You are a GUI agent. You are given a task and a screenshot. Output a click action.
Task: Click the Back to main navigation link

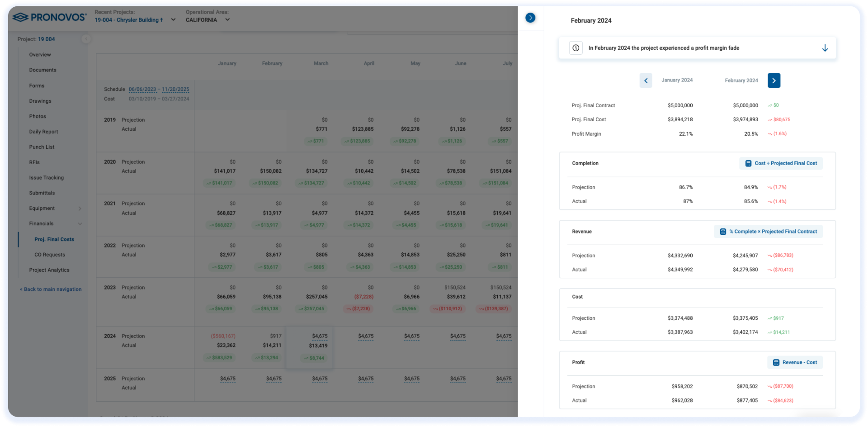51,289
